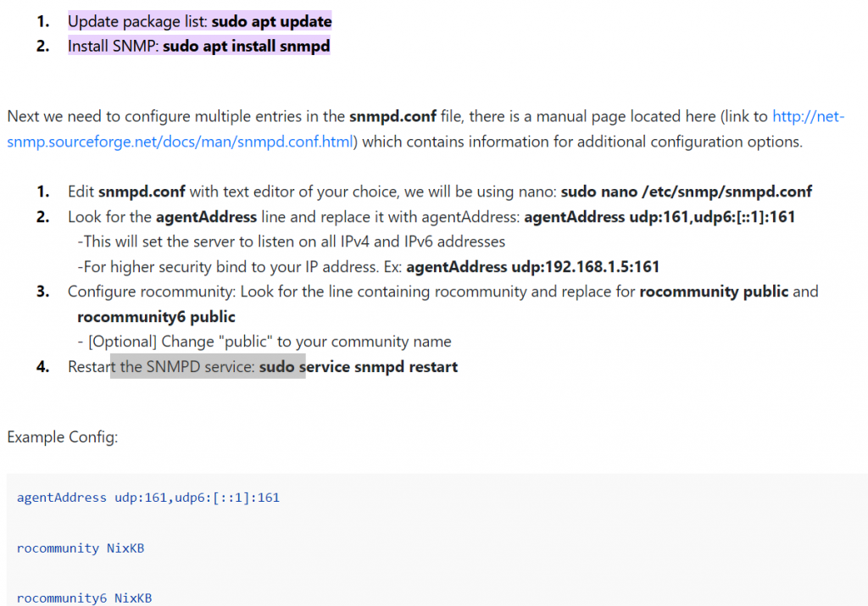Click 'Update package list:' text

[x=137, y=21]
